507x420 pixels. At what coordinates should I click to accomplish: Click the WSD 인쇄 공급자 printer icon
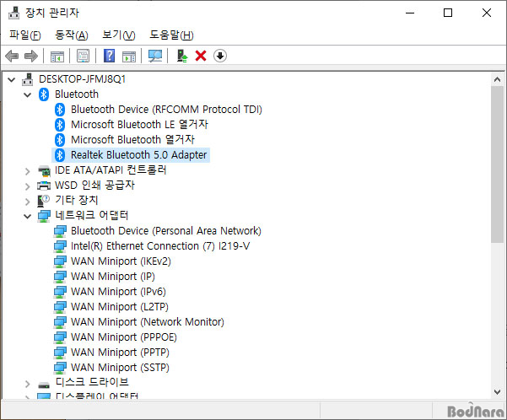click(44, 186)
